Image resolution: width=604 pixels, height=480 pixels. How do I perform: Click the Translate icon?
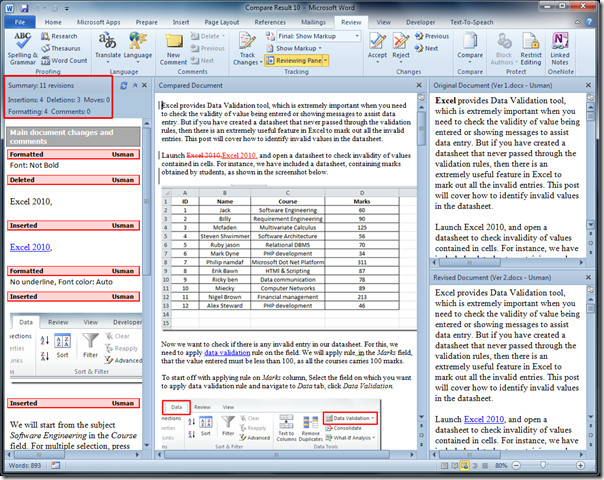[107, 48]
